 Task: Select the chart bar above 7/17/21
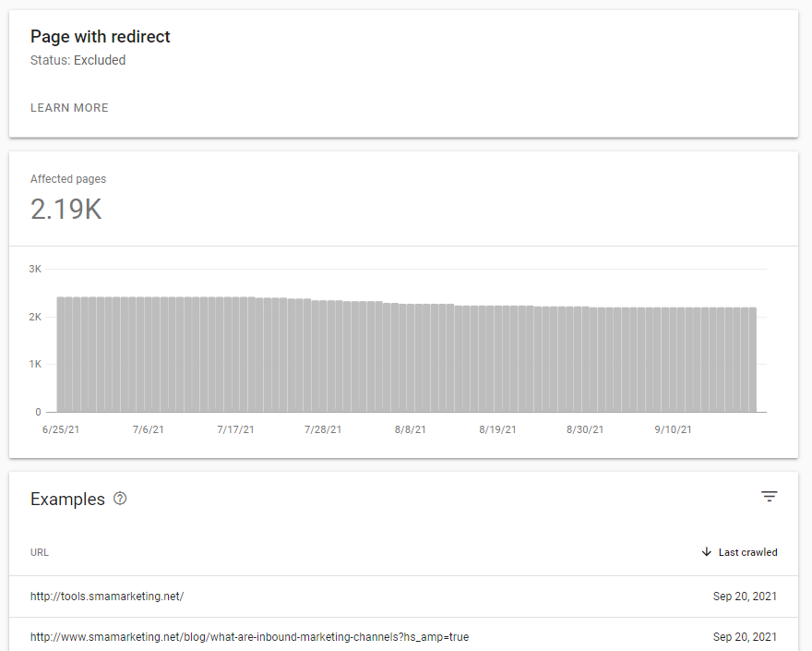[x=235, y=355]
